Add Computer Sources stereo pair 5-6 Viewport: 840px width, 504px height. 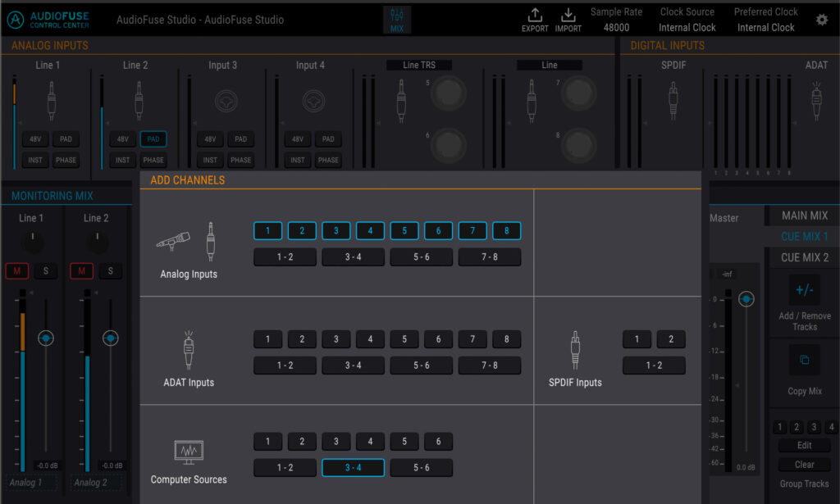[421, 468]
